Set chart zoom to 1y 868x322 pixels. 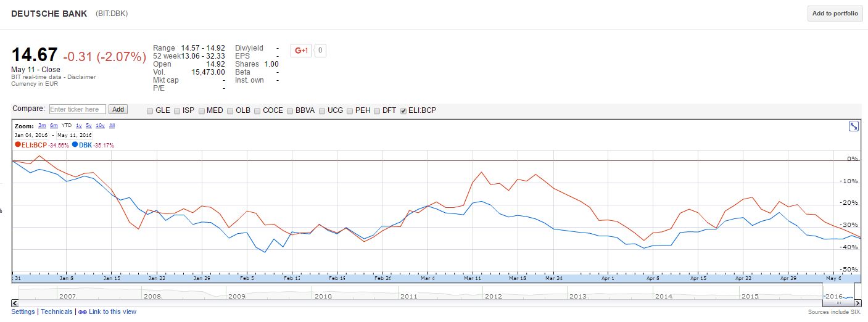79,126
